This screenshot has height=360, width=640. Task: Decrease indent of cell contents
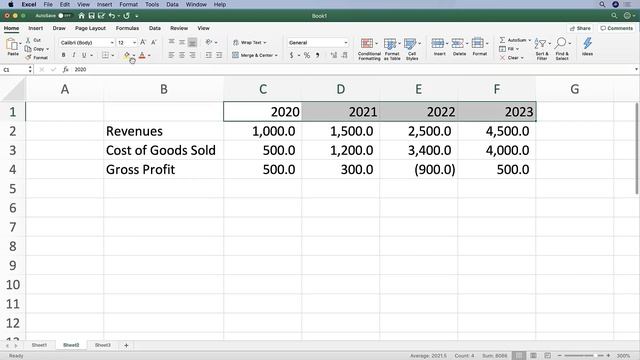point(209,55)
